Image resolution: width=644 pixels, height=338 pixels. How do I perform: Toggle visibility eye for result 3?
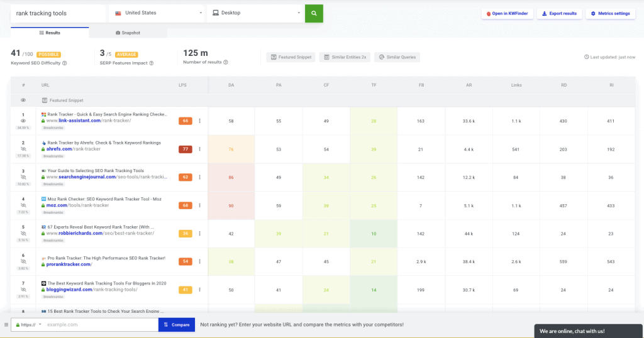click(x=23, y=177)
